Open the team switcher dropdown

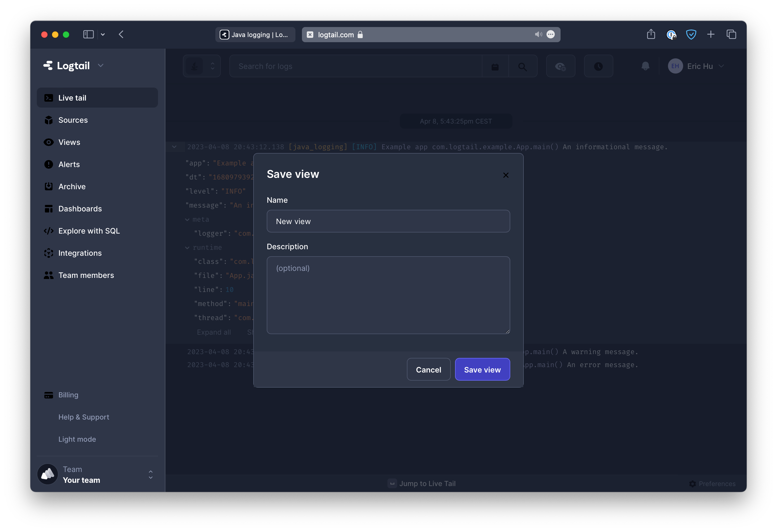coord(150,474)
